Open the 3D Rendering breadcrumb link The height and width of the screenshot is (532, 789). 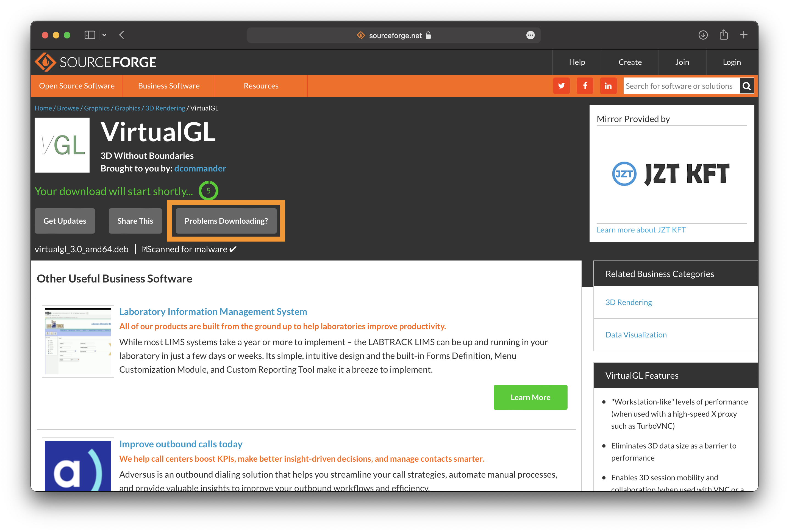[165, 108]
